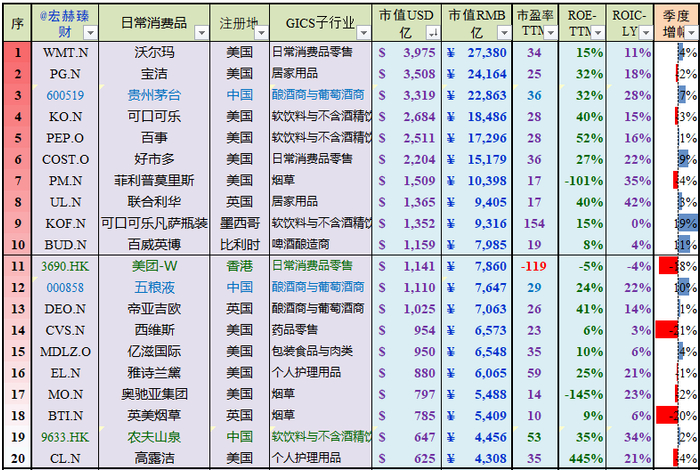Viewport: 700px width, 470px height.
Task: Click the 9633.HK ticker cell
Action: (65, 437)
